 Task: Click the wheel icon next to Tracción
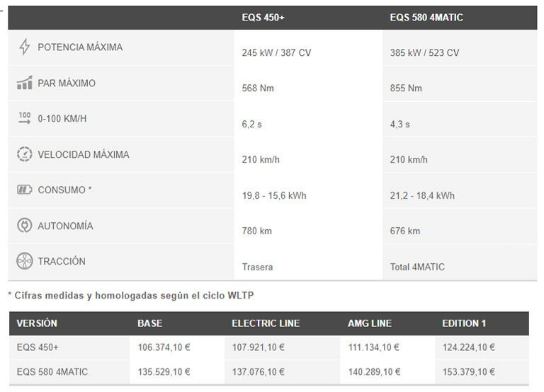point(25,261)
